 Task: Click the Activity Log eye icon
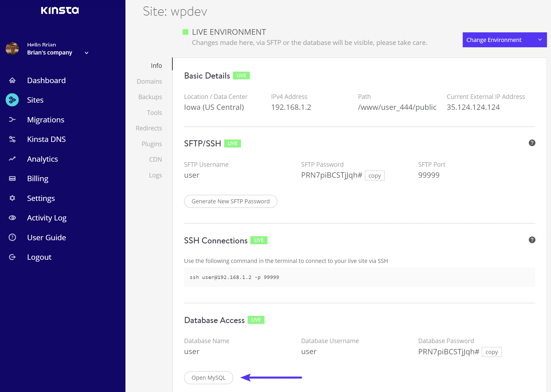(x=12, y=218)
